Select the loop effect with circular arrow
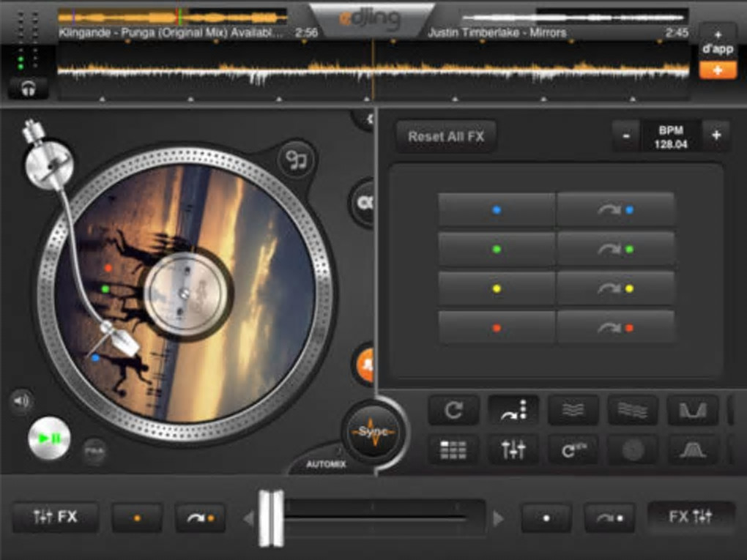 tap(453, 410)
